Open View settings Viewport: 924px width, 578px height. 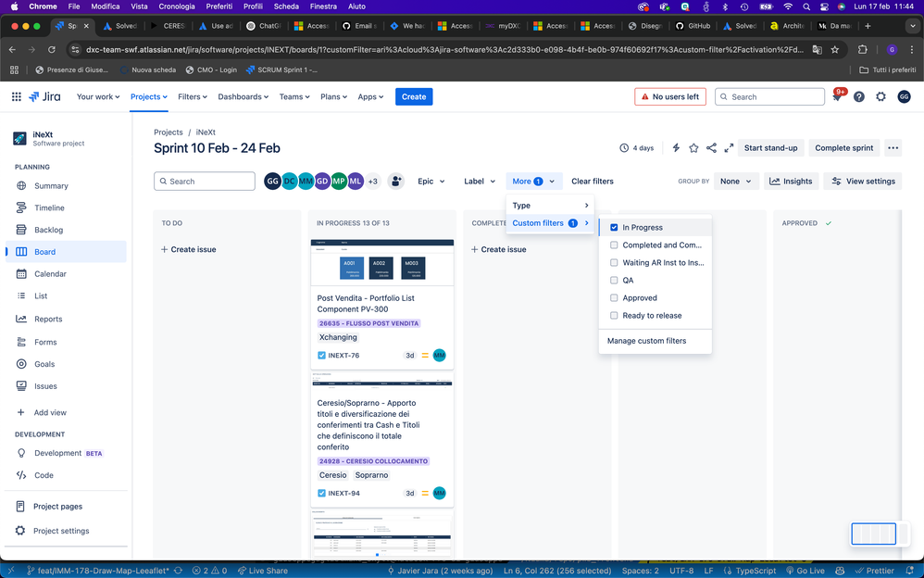863,181
